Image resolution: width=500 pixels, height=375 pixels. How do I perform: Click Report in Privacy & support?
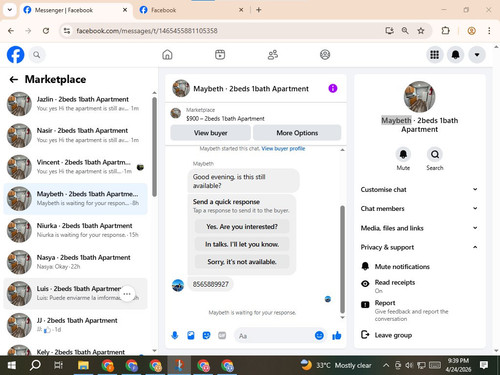(419, 310)
